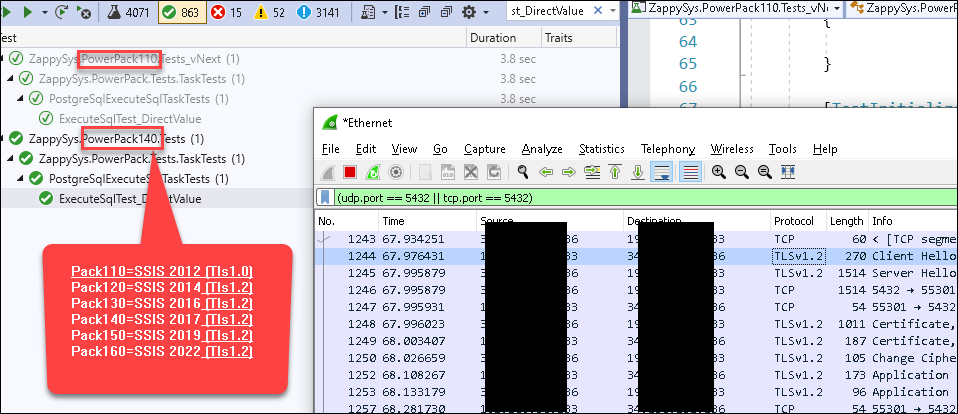The height and width of the screenshot is (414, 958).
Task: Sort packets by Info column
Action: pos(912,221)
